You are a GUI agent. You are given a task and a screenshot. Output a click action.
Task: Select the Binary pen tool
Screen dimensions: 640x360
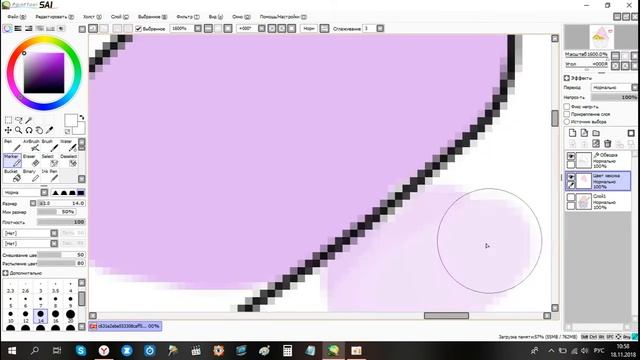tap(31, 176)
